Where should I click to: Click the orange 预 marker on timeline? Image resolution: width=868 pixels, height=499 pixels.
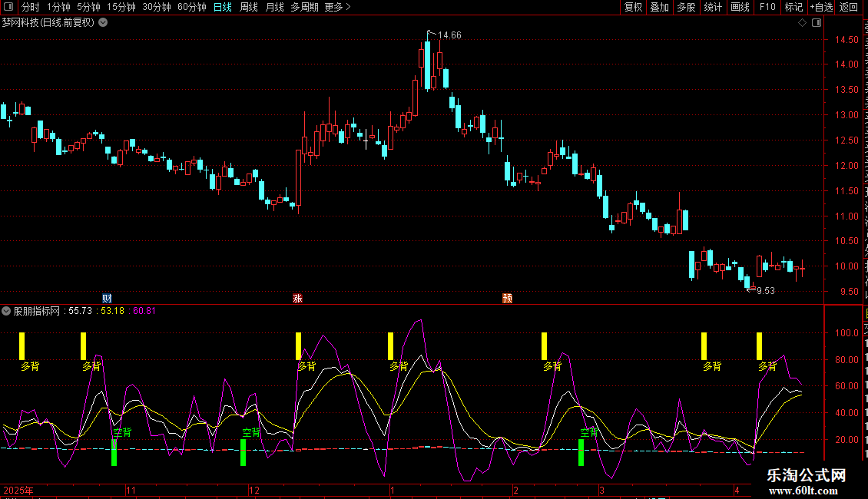pos(507,298)
